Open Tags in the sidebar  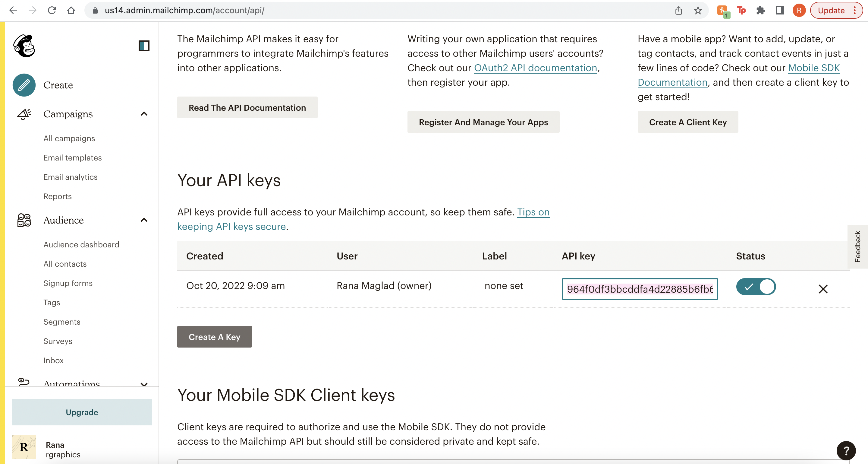pos(52,303)
